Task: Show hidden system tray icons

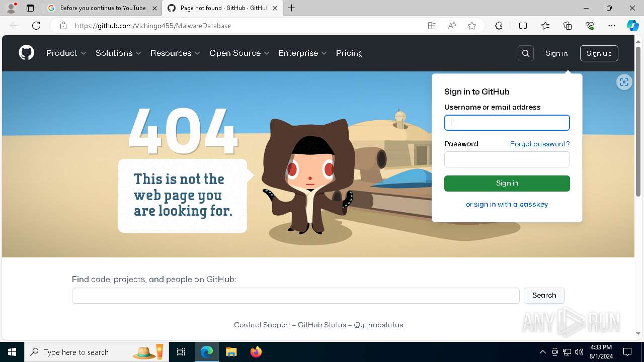Action: [542, 352]
